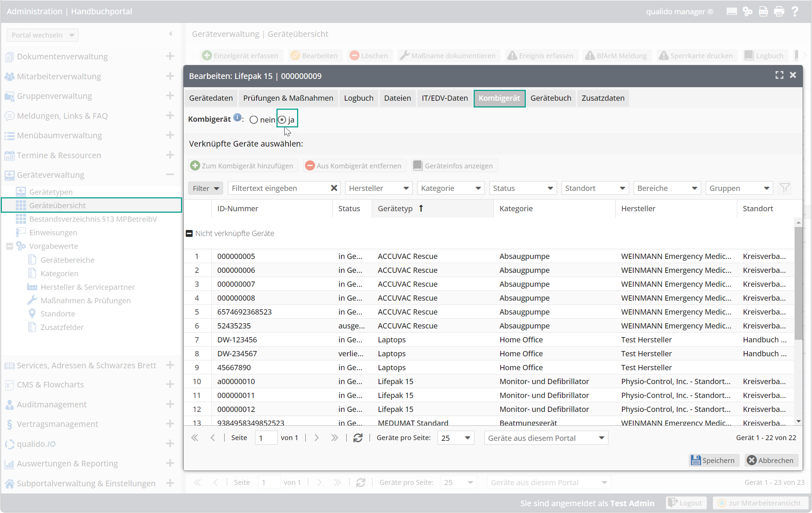This screenshot has width=812, height=513.
Task: Open the Geräte pro Seite dropdown
Action: 456,438
